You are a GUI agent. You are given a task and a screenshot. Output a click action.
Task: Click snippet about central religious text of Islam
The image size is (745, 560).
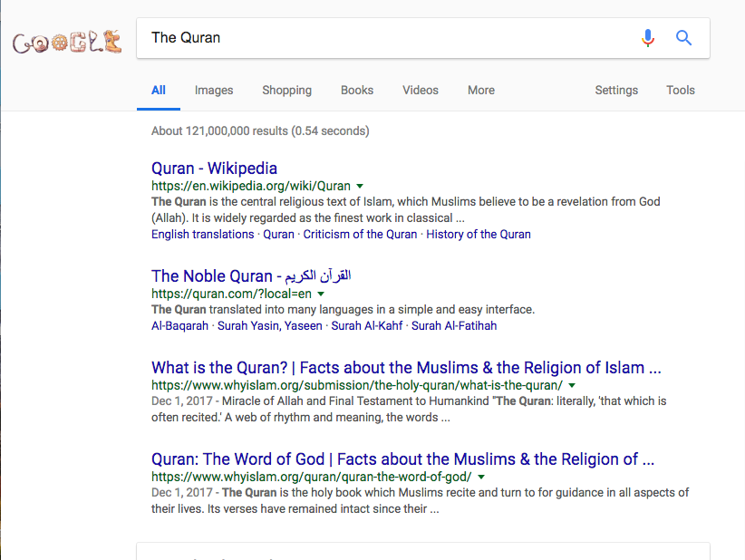pyautogui.click(x=406, y=210)
